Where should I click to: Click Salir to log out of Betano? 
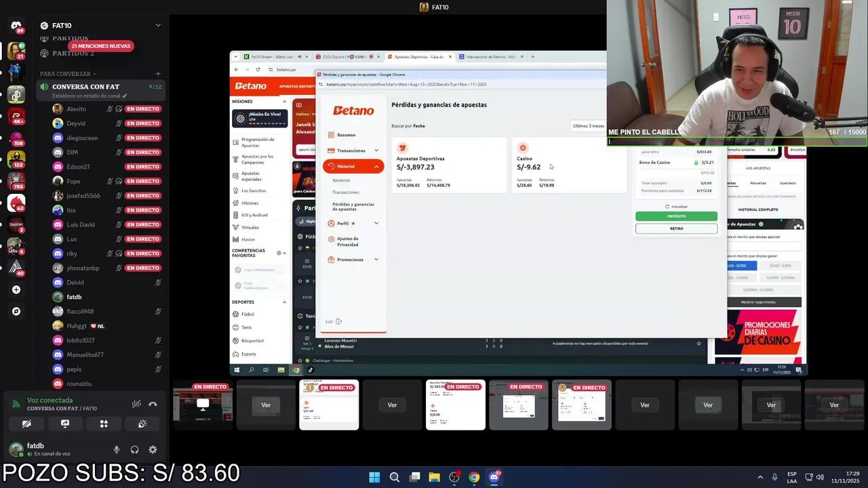point(333,321)
